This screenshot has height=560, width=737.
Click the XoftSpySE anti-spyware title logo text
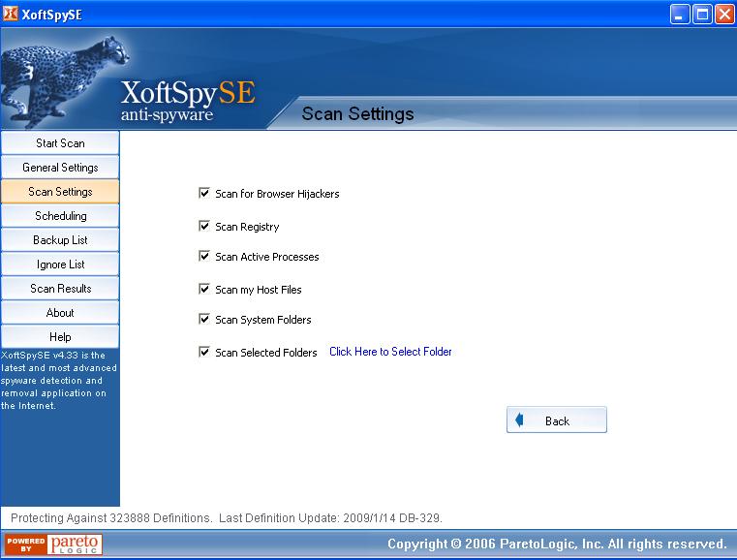pyautogui.click(x=188, y=101)
